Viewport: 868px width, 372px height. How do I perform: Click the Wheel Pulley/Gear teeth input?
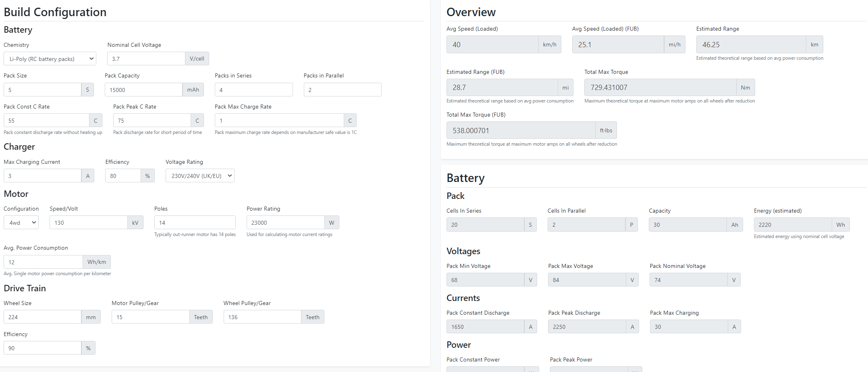(262, 317)
